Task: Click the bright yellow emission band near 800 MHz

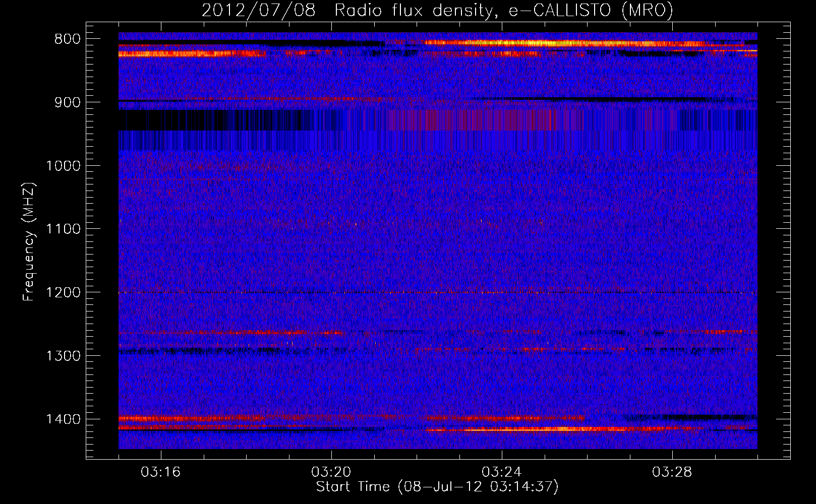Action: coord(565,43)
